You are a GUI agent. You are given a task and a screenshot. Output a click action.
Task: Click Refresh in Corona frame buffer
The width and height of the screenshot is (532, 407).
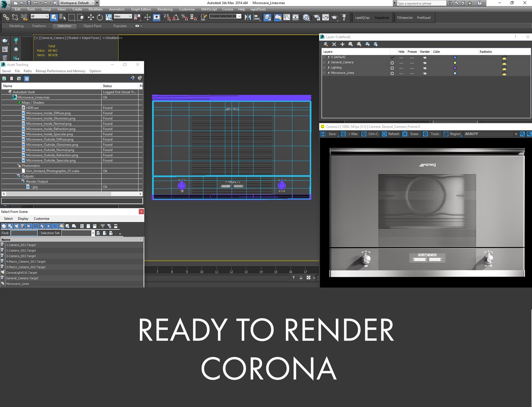pos(390,134)
